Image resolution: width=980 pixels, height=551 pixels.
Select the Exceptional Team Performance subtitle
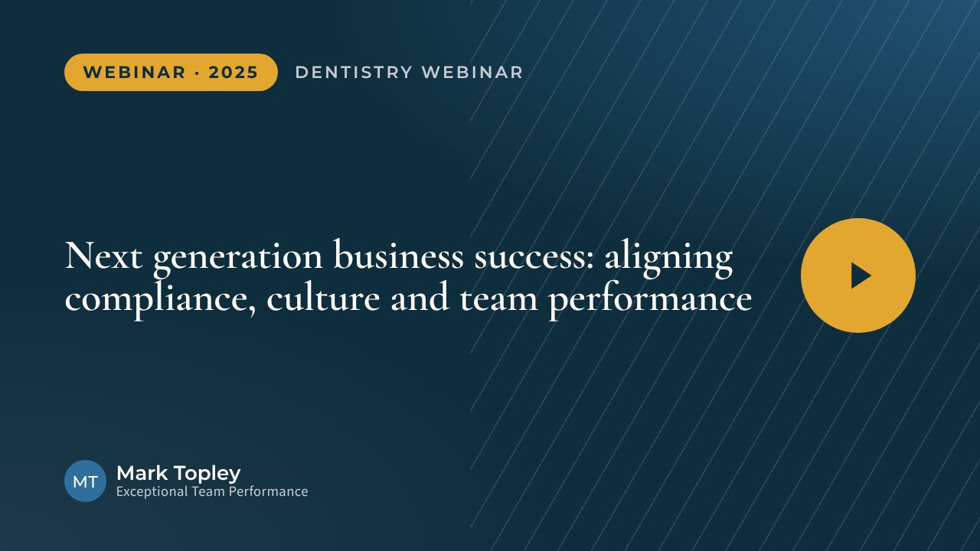coord(212,492)
